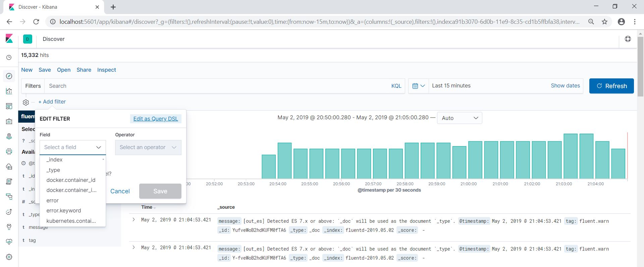The image size is (644, 267).
Task: Click the Kibana help icon
Action: pos(628,39)
